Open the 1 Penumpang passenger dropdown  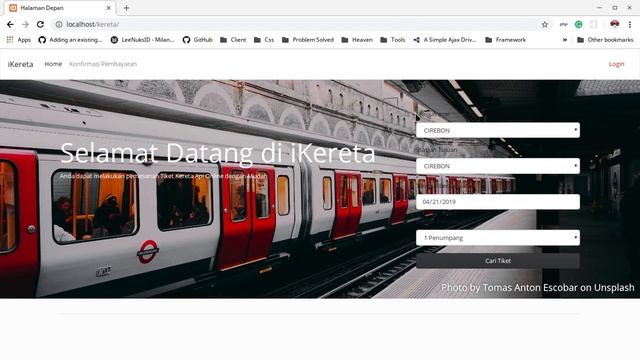(x=498, y=238)
